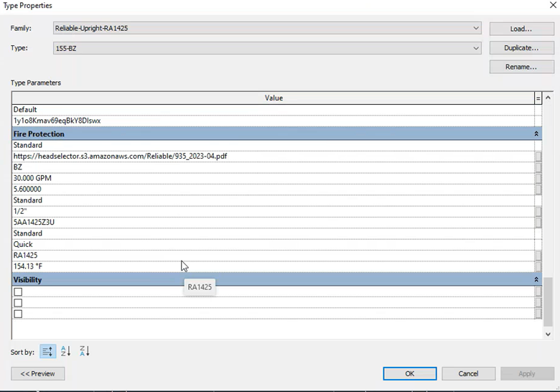This screenshot has width=560, height=392.
Task: Click the 30.000 GPM value field
Action: [273, 178]
